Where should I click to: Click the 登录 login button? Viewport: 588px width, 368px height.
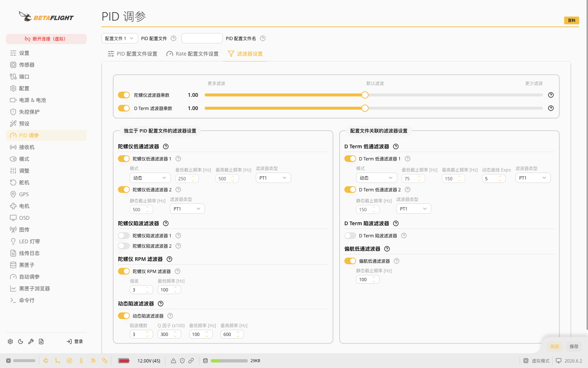click(75, 342)
